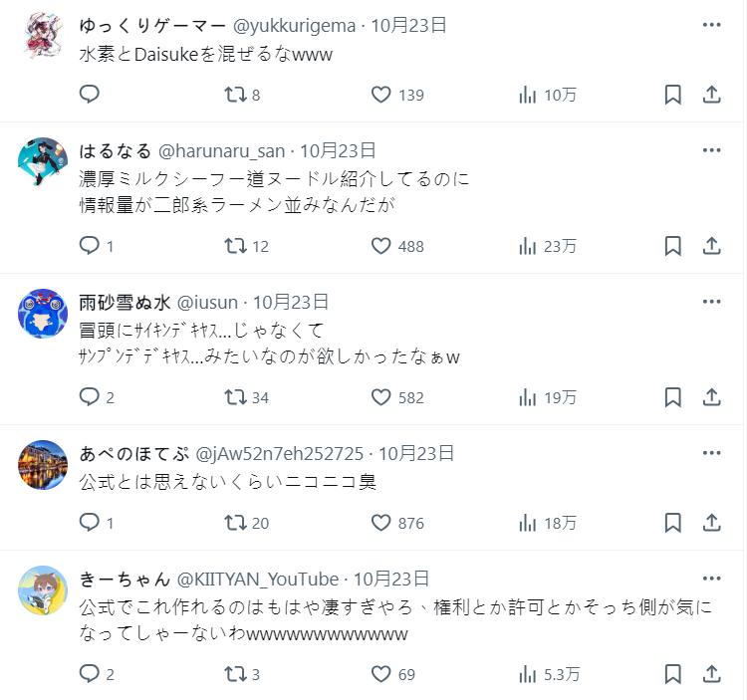Reply to あべのほてぷ's tweet
The height and width of the screenshot is (700, 747).
coord(90,523)
